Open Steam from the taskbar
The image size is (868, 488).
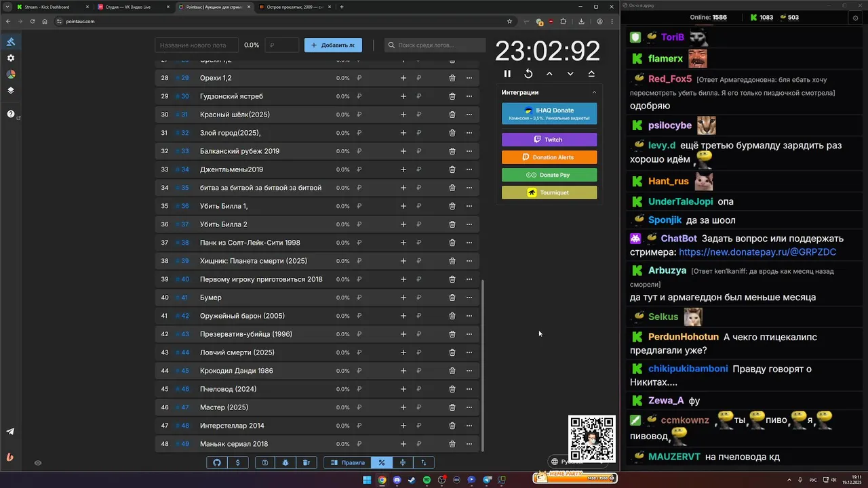pyautogui.click(x=412, y=480)
